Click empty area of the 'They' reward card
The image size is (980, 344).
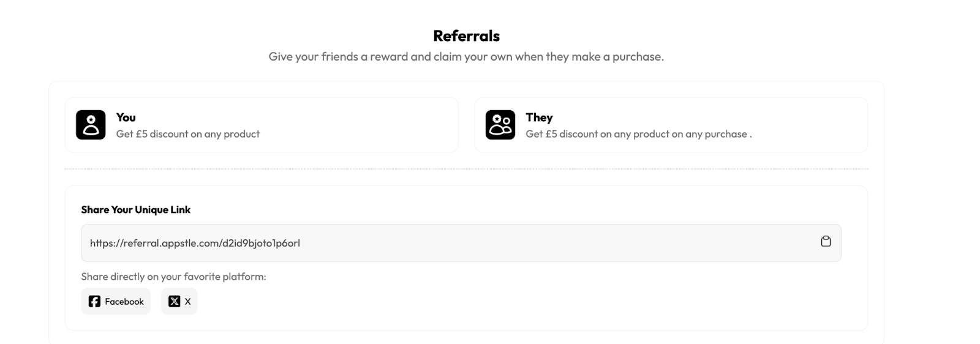tap(809, 119)
